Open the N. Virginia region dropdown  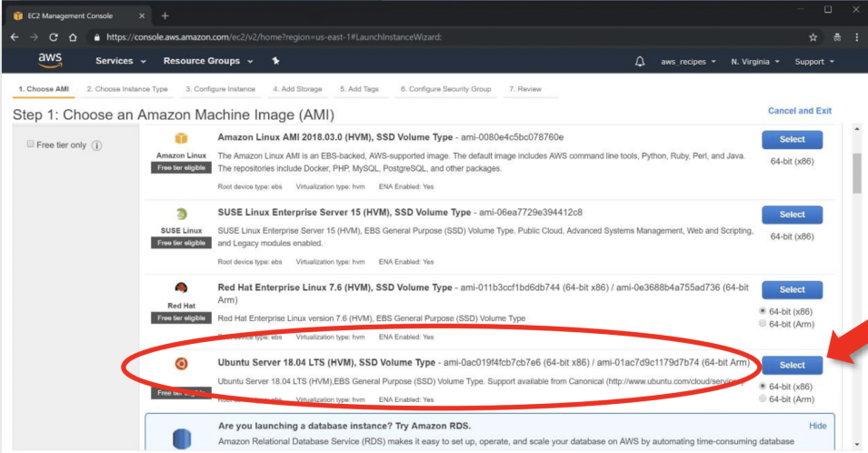tap(755, 62)
